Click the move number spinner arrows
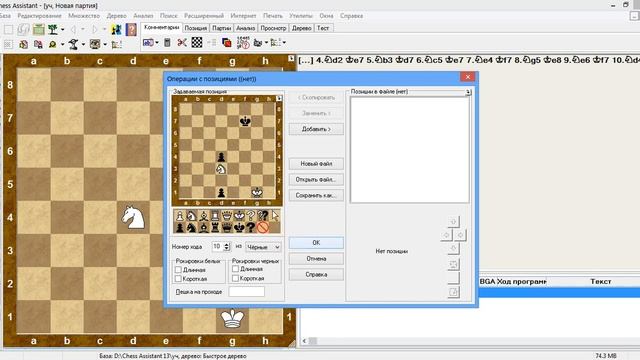640x360 pixels. (x=227, y=247)
